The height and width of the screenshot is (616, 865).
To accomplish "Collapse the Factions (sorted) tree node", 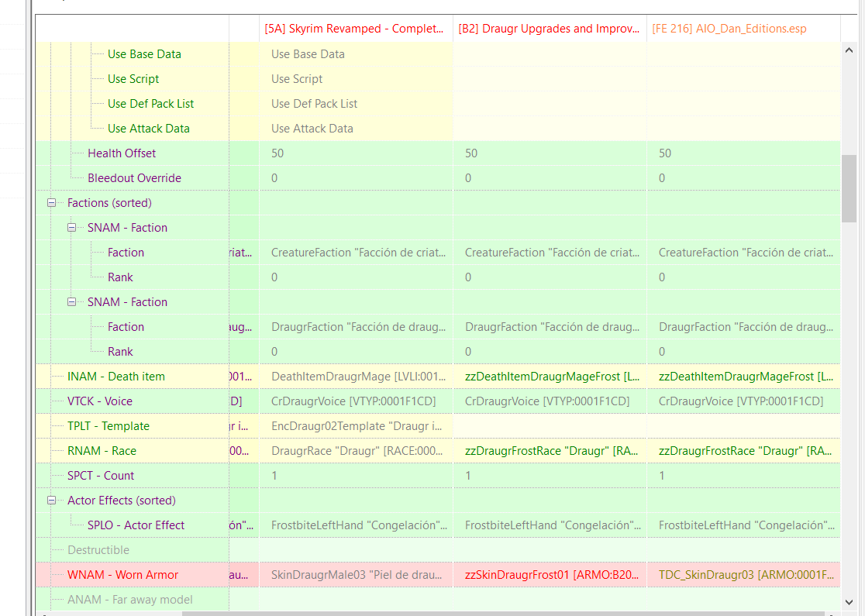I will [51, 203].
